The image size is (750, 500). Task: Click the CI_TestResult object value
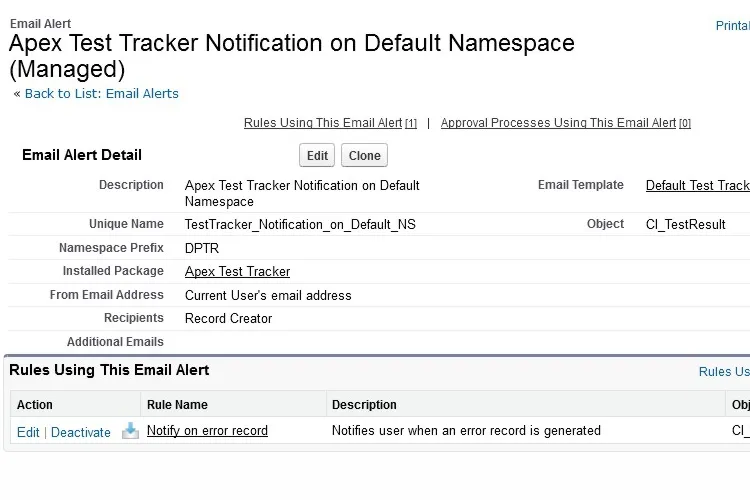(x=685, y=224)
